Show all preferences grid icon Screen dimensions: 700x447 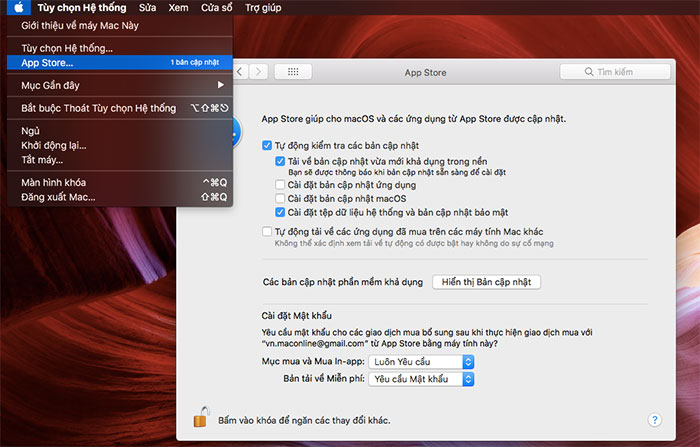[x=293, y=71]
